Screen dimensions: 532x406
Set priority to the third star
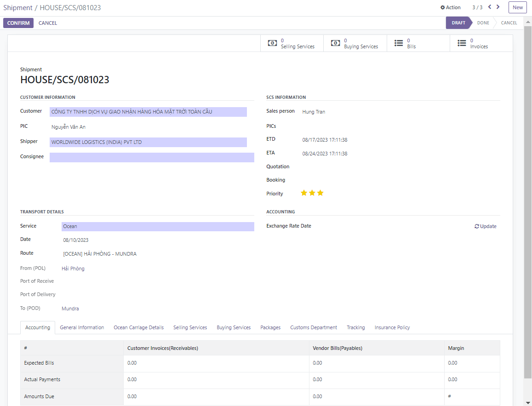click(320, 193)
